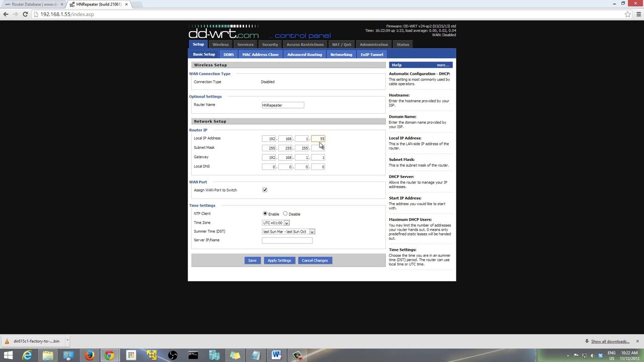View the Status tab
This screenshot has height=362, width=644.
[x=403, y=45]
